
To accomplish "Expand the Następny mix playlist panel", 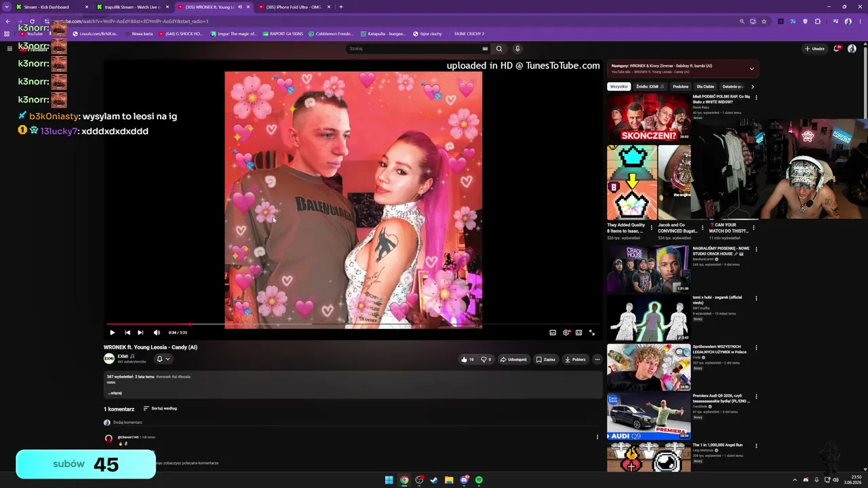I will coord(751,68).
